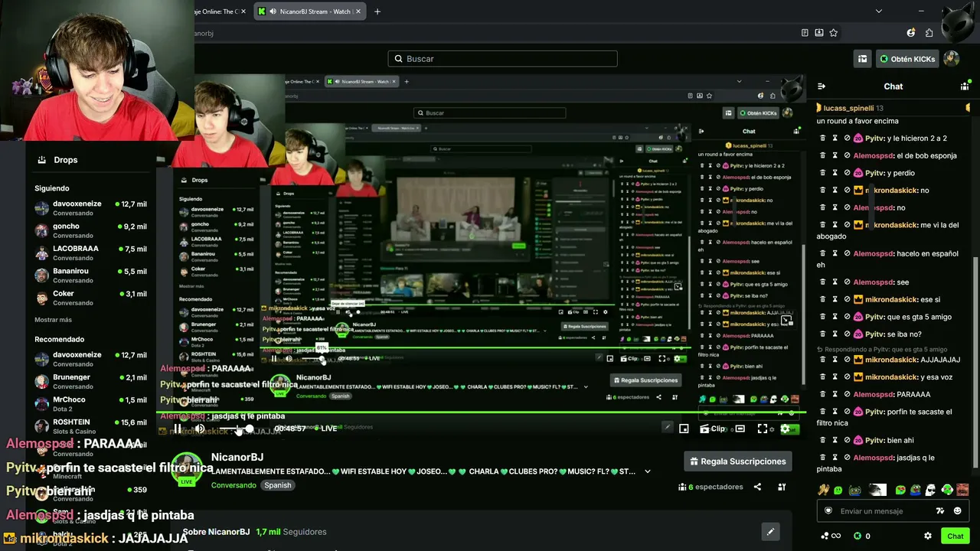Click the KICKs balance icon below the chat

[x=857, y=536]
